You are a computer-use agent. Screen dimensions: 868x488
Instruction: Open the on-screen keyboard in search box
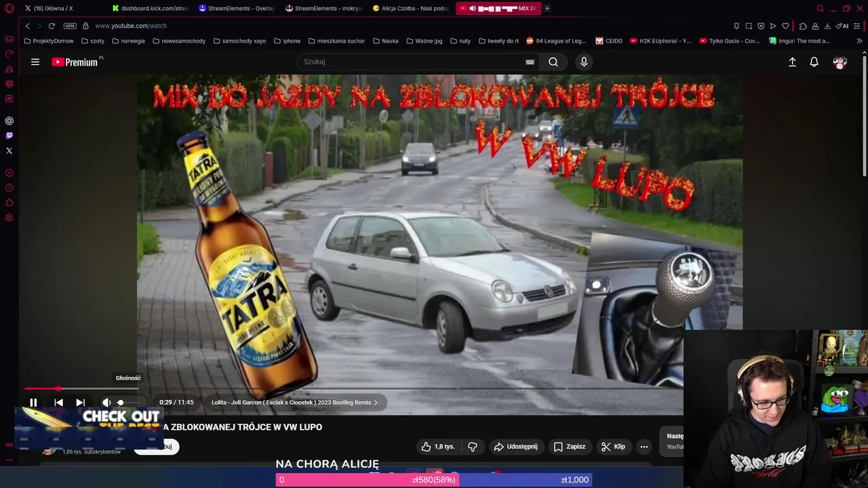[530, 62]
